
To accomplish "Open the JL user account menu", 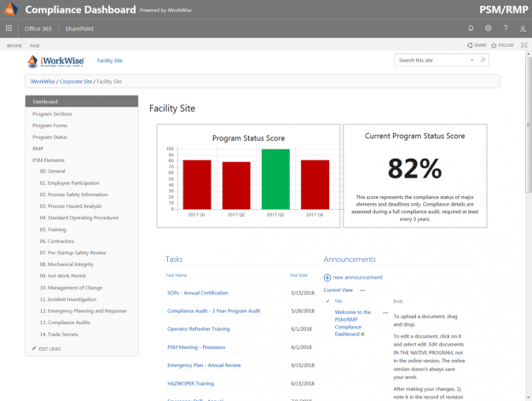I will click(522, 28).
